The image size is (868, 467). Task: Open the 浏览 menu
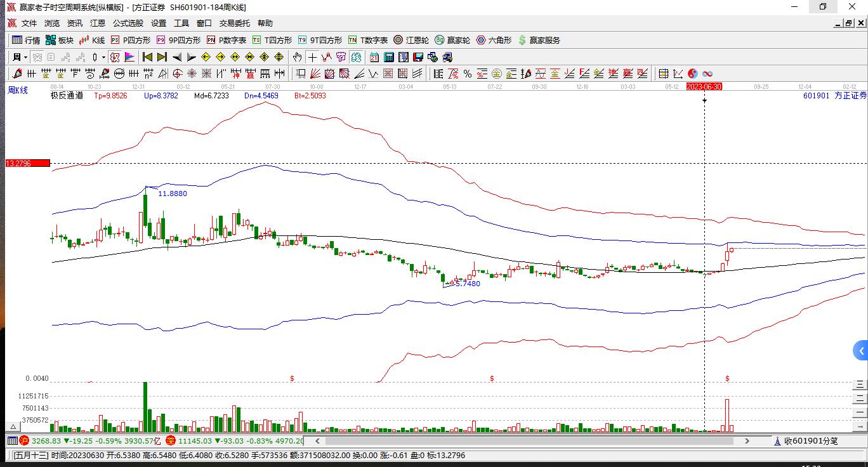[x=52, y=23]
